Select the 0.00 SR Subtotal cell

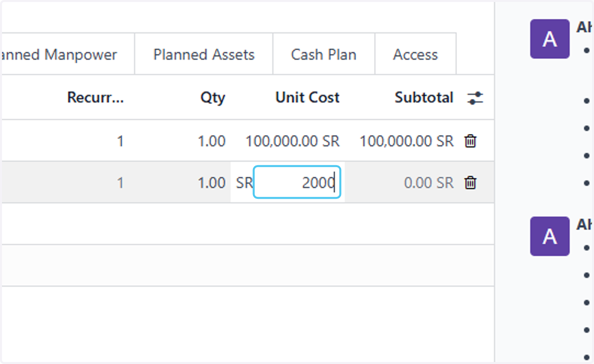tap(429, 183)
